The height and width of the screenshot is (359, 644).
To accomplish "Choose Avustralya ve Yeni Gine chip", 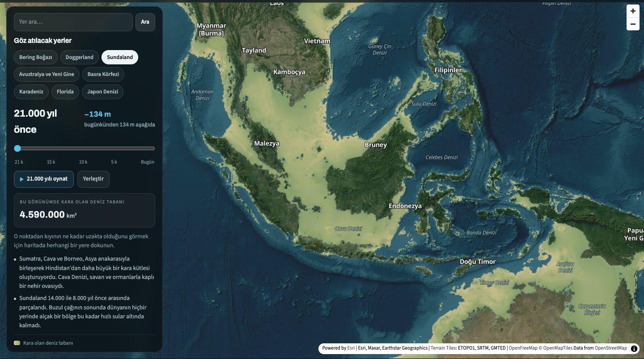I will (47, 74).
